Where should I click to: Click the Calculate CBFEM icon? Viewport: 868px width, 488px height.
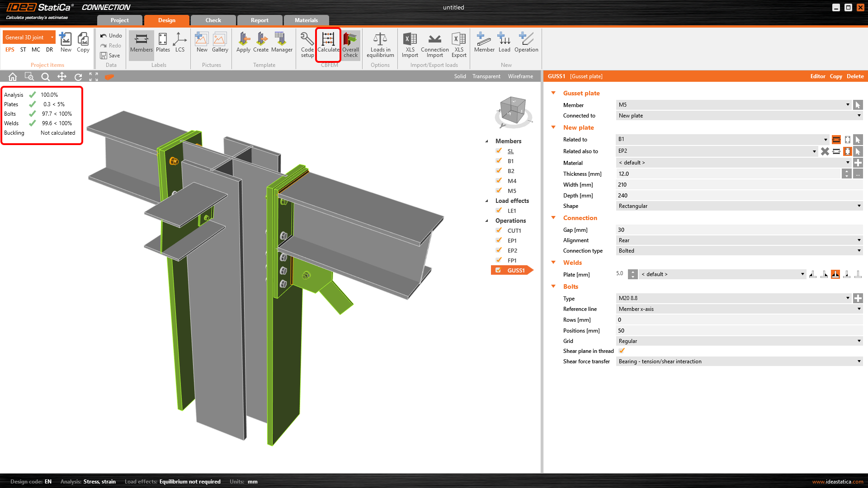pyautogui.click(x=328, y=43)
